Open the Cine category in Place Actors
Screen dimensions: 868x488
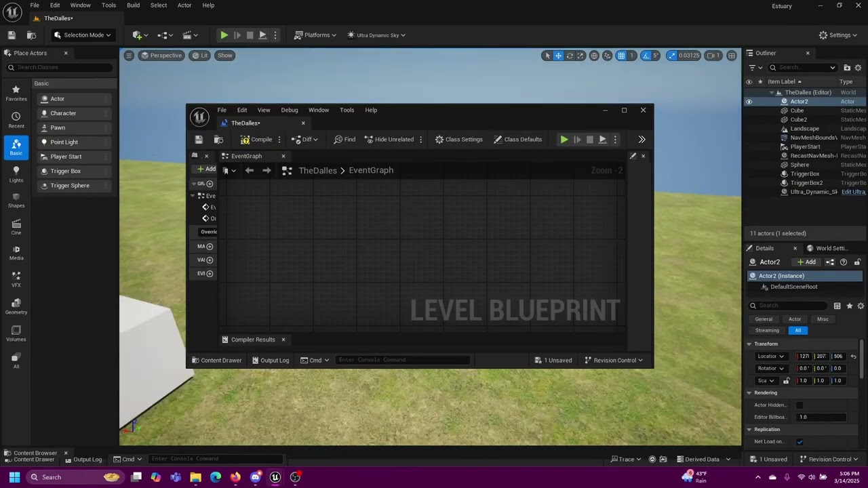click(x=16, y=227)
